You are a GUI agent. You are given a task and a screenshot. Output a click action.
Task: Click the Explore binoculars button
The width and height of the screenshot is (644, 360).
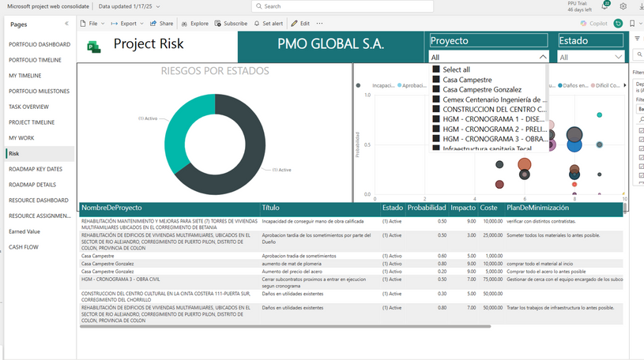(195, 24)
